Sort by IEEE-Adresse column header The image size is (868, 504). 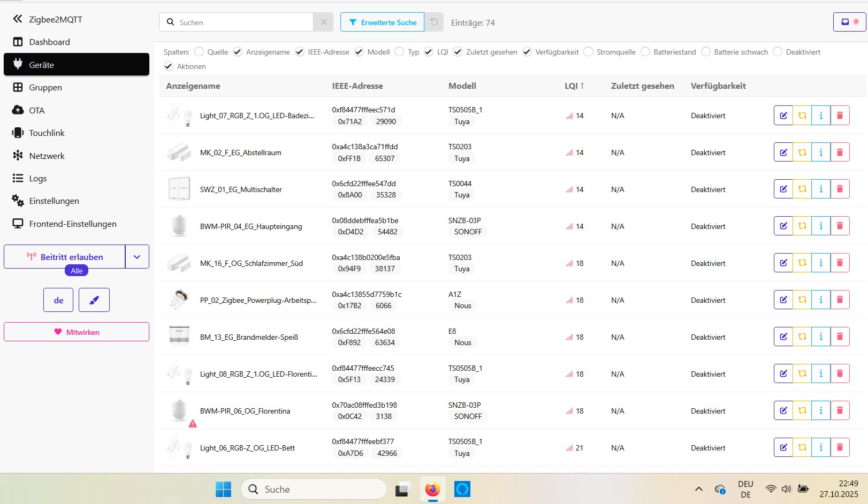[357, 86]
